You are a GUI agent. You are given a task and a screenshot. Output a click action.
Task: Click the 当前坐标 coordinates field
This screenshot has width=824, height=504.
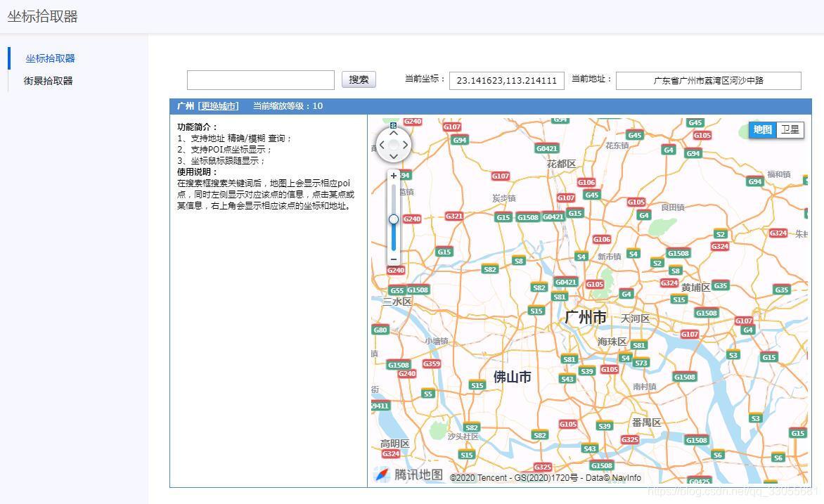pos(507,80)
